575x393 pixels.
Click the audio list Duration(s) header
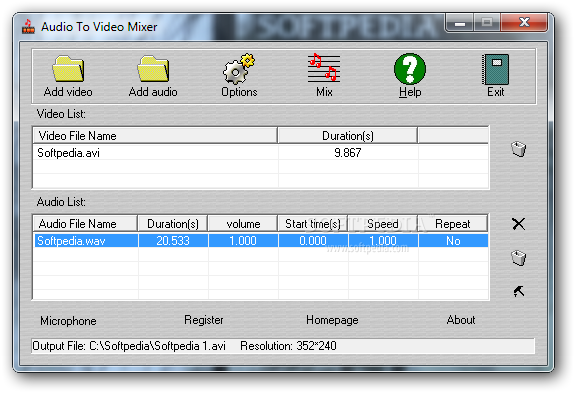[173, 224]
